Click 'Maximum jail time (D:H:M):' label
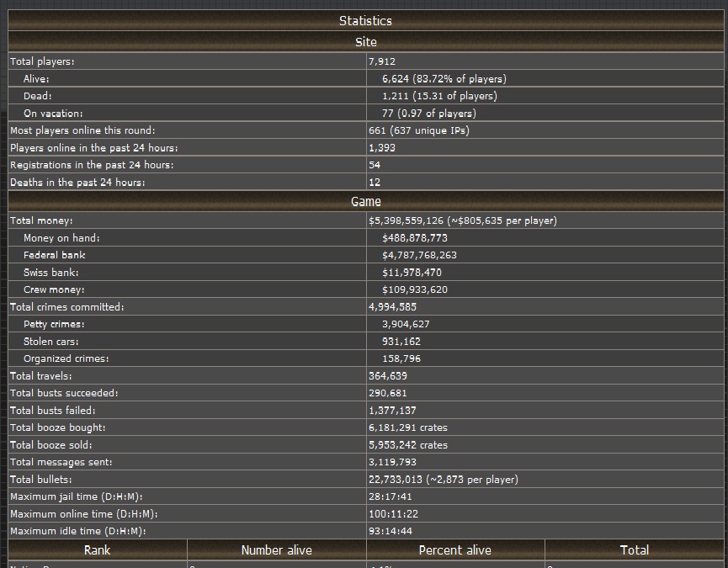The height and width of the screenshot is (568, 728). click(x=76, y=496)
